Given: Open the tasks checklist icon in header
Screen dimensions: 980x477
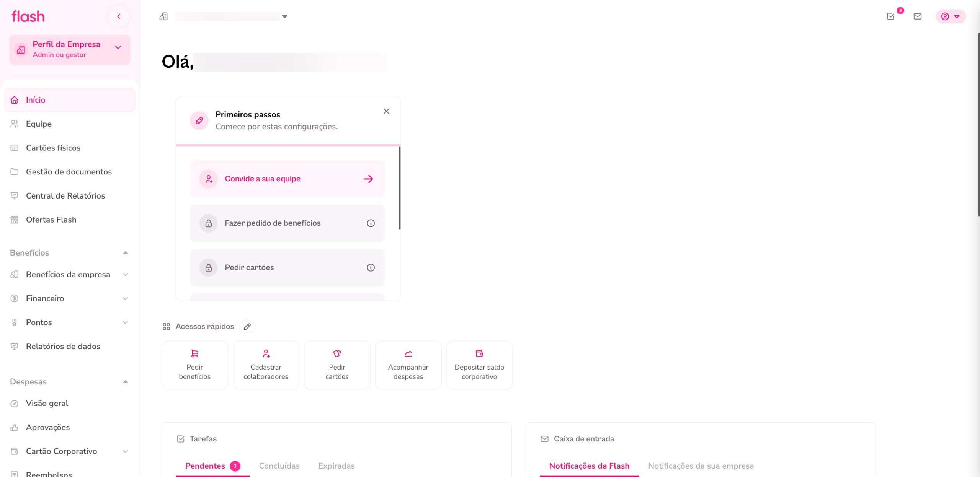Looking at the screenshot, I should click(891, 16).
